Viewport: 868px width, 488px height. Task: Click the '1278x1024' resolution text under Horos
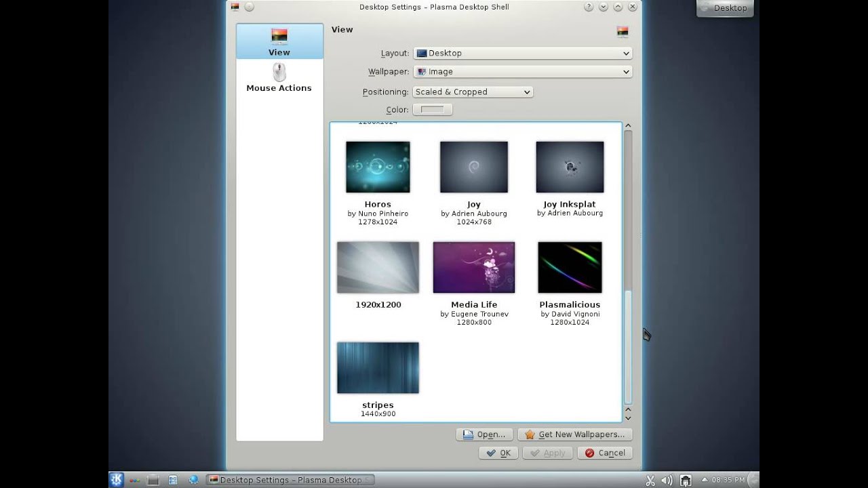pyautogui.click(x=378, y=222)
